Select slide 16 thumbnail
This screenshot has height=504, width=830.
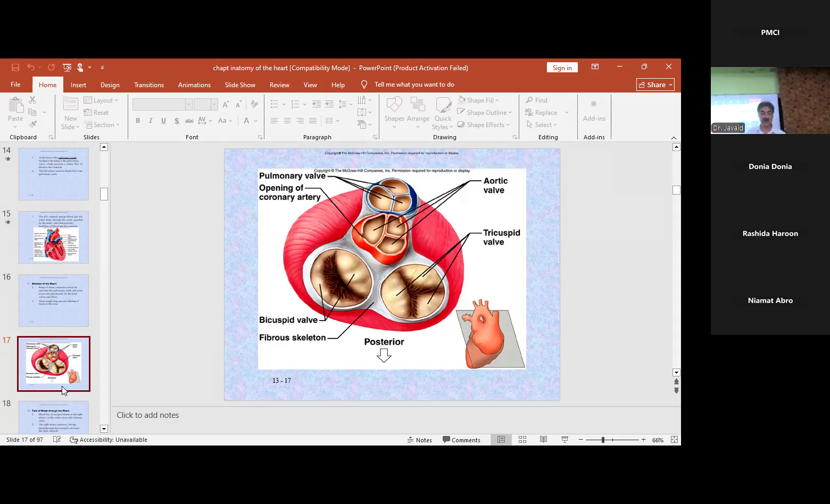(x=54, y=300)
